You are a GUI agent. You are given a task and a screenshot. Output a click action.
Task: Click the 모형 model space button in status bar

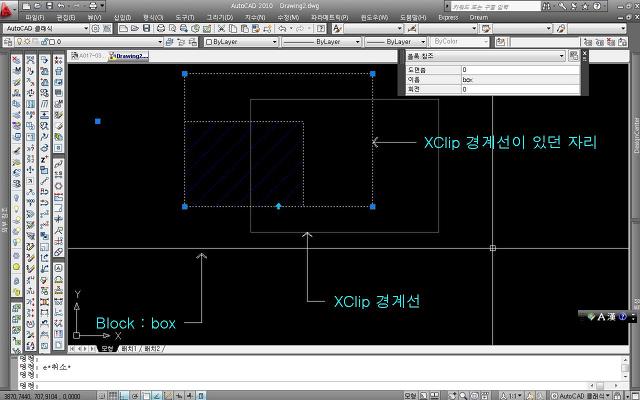(410, 396)
